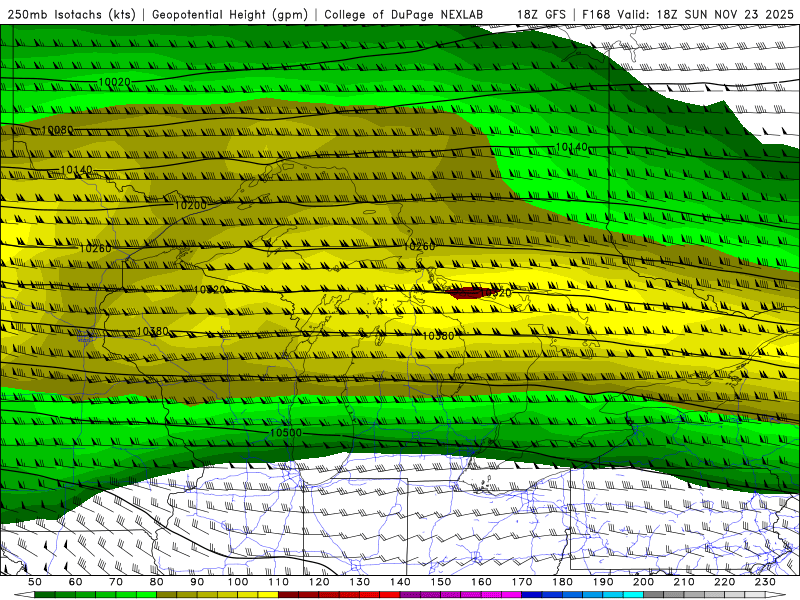Click the 230 value on the color bar

pos(765,582)
